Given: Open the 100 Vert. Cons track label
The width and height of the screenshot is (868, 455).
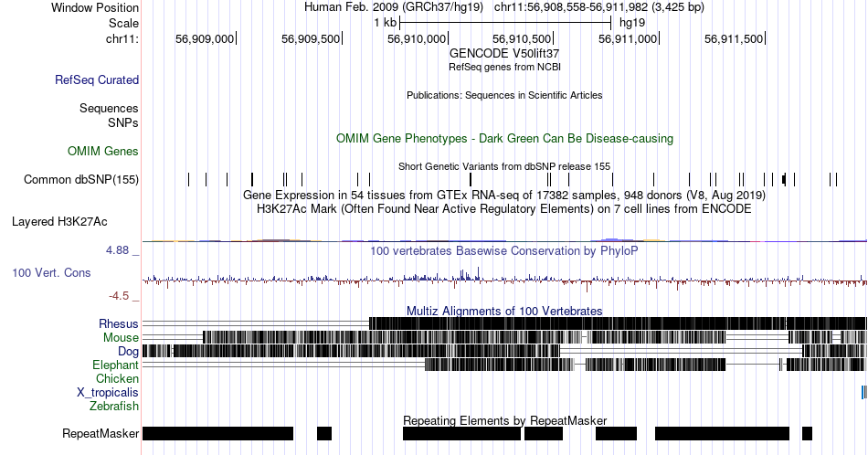Looking at the screenshot, I should coord(51,272).
